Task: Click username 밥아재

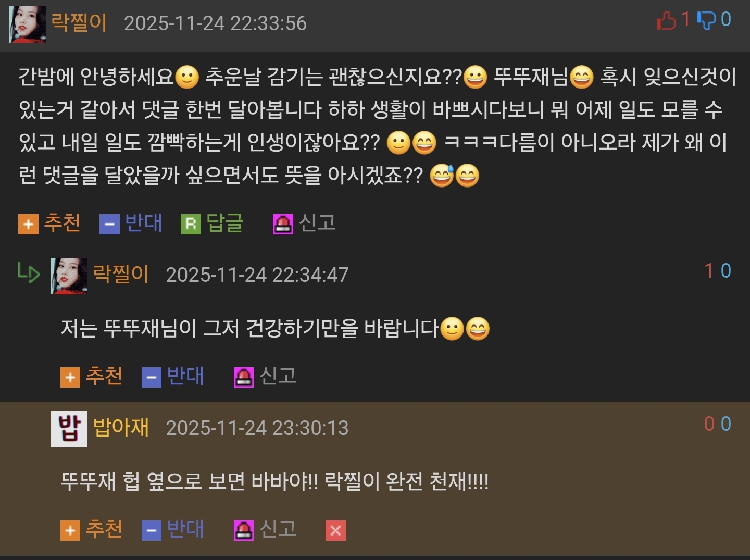Action: (121, 427)
